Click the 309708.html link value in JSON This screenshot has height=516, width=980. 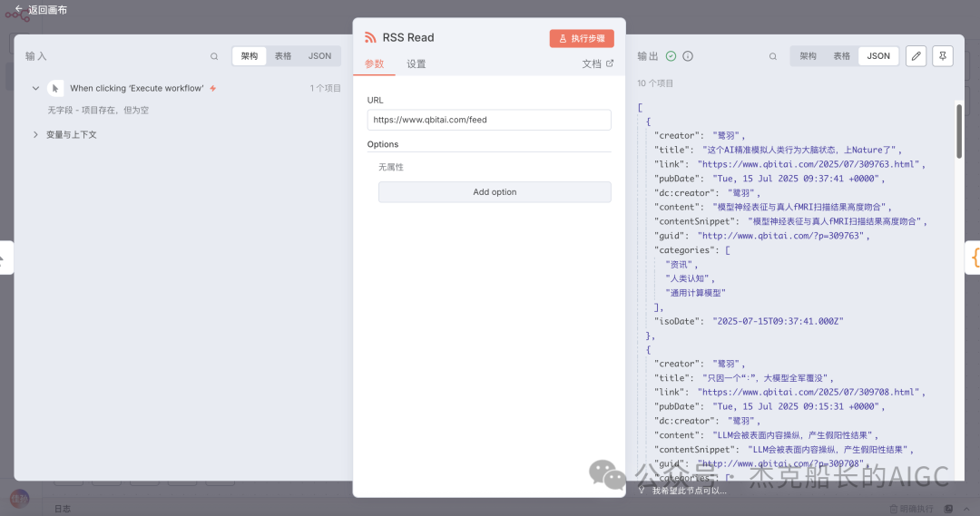point(808,393)
